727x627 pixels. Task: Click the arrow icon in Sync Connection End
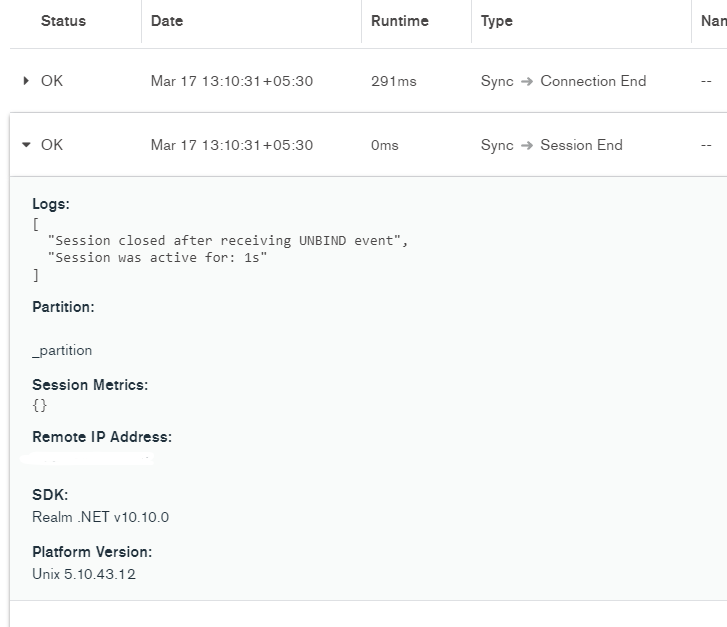coord(527,81)
